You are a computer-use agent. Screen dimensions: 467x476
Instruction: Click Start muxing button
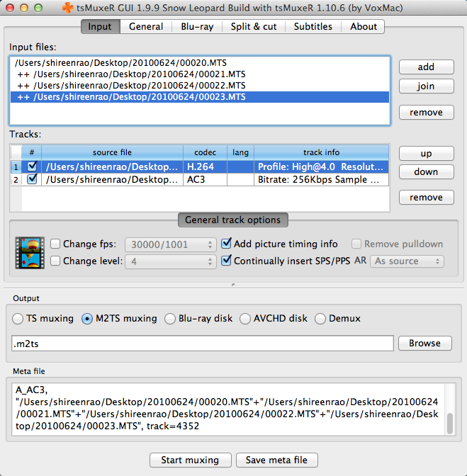[191, 460]
